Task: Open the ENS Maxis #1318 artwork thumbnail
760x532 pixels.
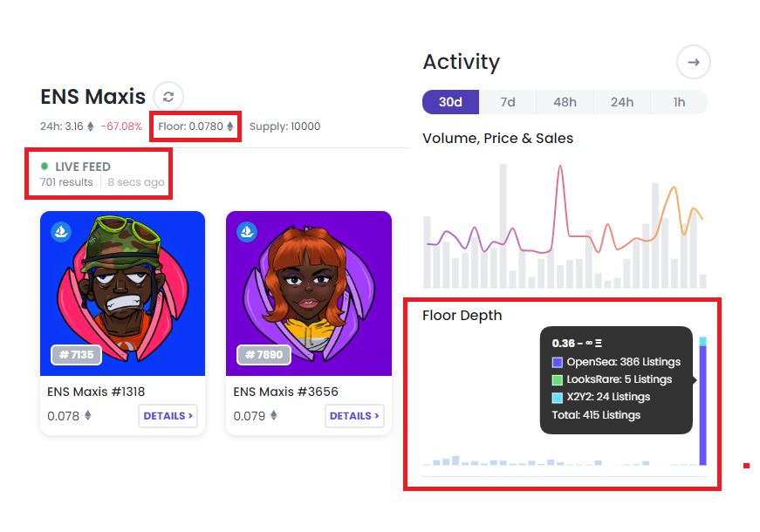Action: click(123, 293)
